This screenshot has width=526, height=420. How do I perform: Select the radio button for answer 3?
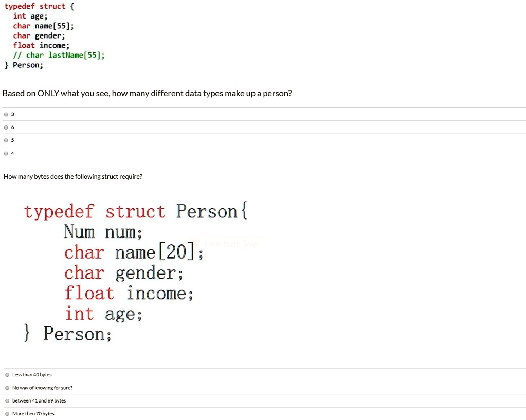(x=6, y=114)
